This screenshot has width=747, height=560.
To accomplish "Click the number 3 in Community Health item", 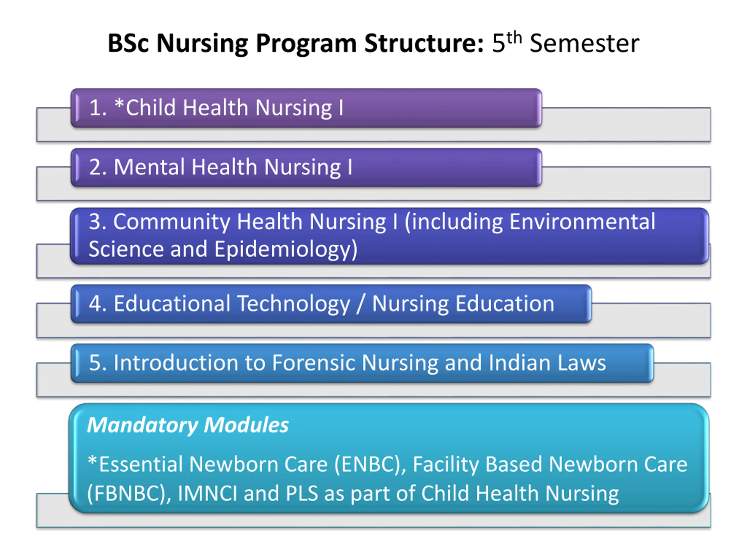I will point(95,222).
